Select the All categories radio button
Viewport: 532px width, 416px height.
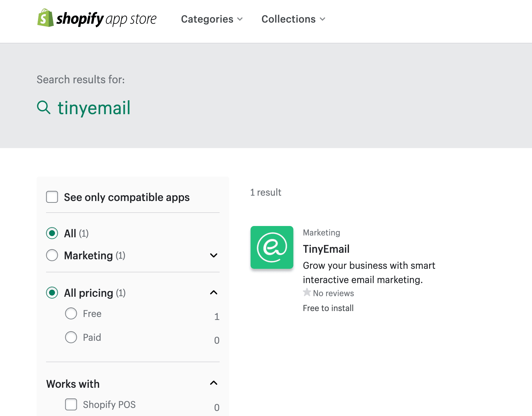click(52, 233)
